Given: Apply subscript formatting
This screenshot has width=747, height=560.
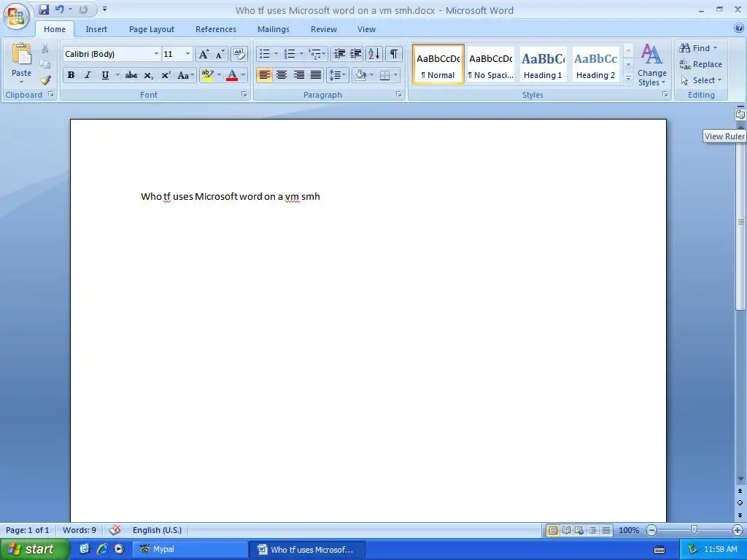Looking at the screenshot, I should (149, 75).
